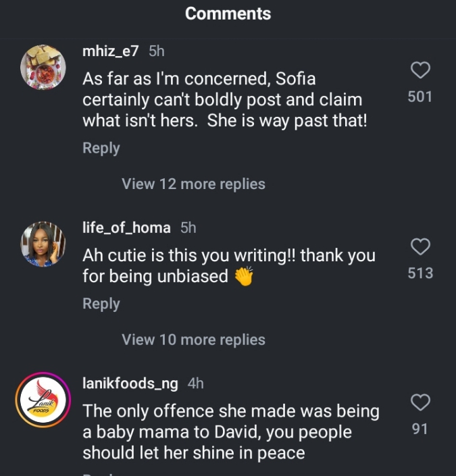Open mhiz_e7's profile picture
This screenshot has width=456, height=476.
pos(43,68)
